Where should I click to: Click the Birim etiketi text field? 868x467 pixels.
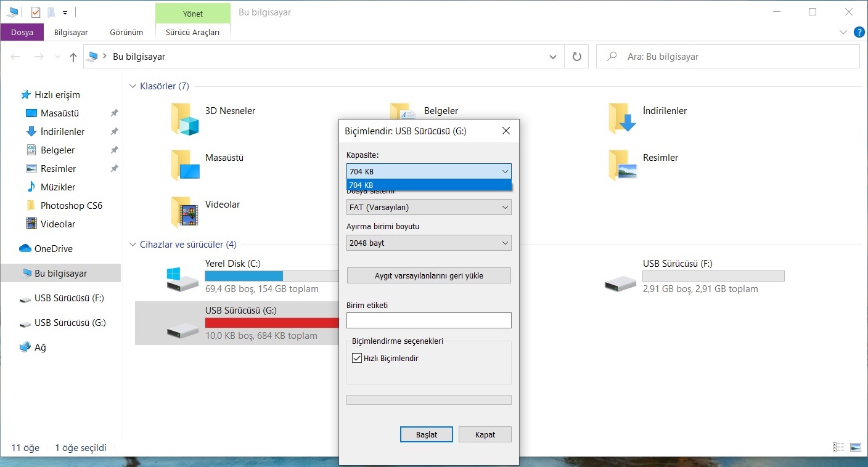point(429,320)
